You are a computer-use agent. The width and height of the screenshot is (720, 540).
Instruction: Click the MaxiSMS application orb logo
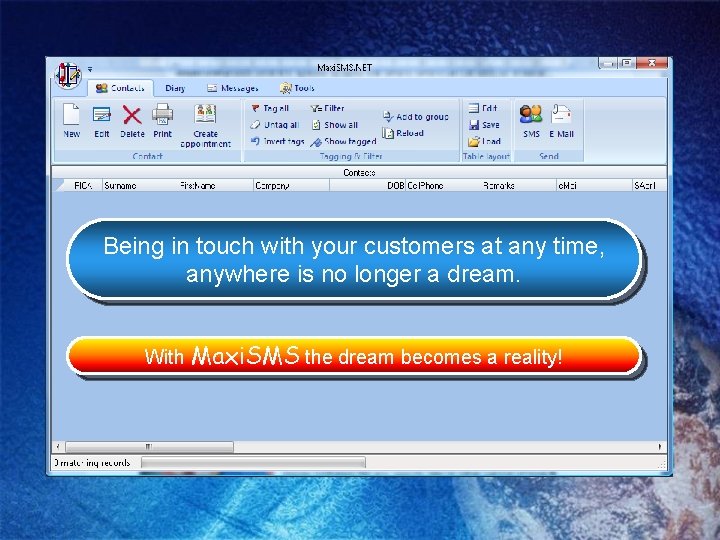68,74
